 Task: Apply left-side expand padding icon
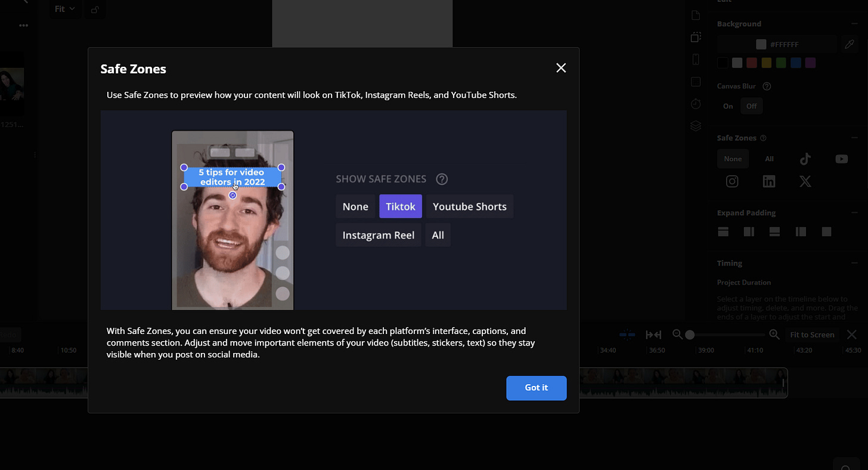(801, 232)
